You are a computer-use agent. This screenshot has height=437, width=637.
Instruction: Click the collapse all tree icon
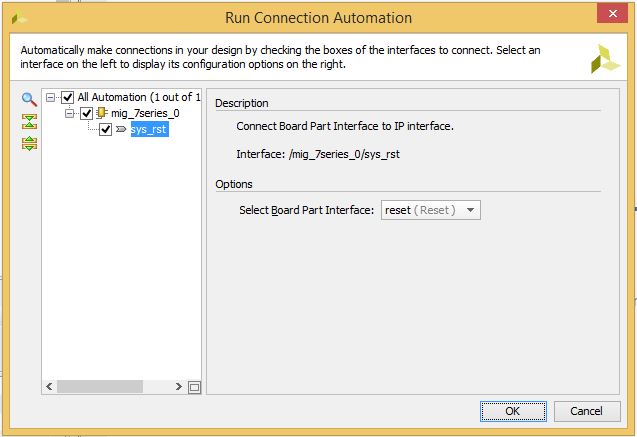point(29,121)
